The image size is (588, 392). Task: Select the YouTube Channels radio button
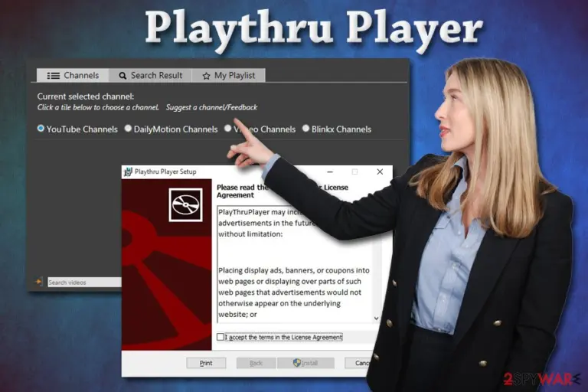click(x=41, y=129)
